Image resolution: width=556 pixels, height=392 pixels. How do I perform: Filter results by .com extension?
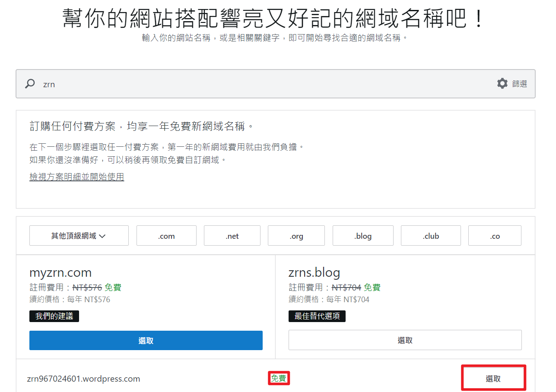click(166, 236)
